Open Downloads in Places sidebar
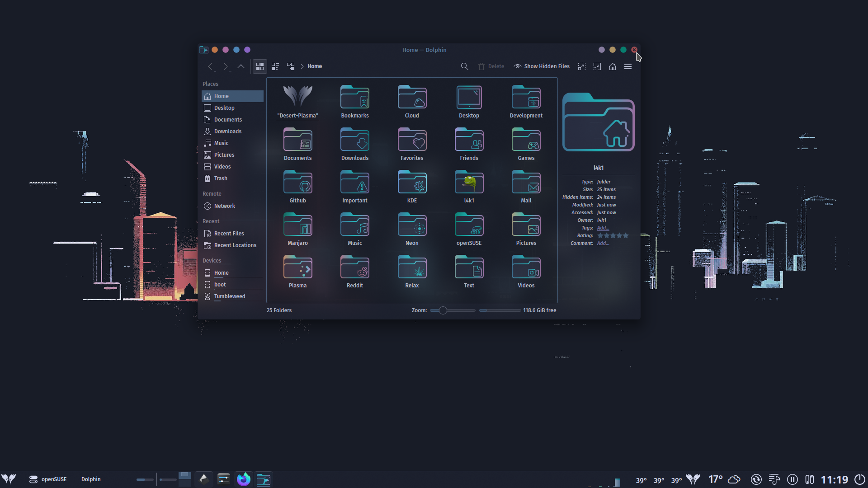The image size is (868, 488). (x=232, y=131)
